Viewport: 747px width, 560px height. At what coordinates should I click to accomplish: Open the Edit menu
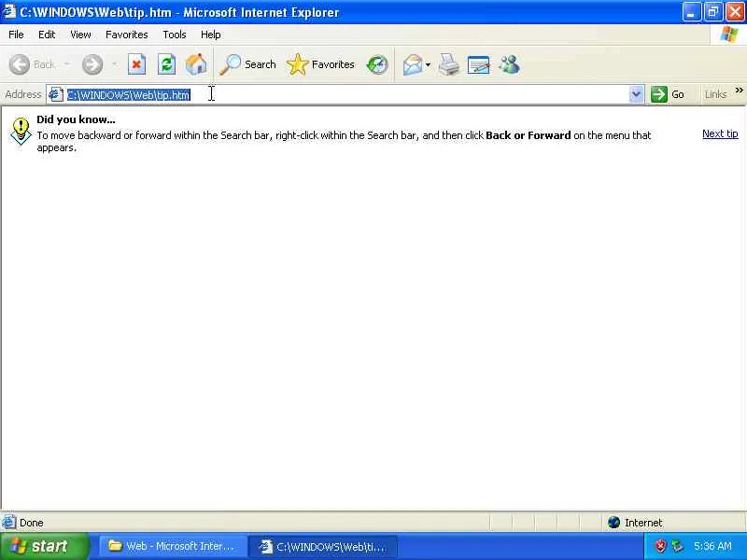[47, 35]
